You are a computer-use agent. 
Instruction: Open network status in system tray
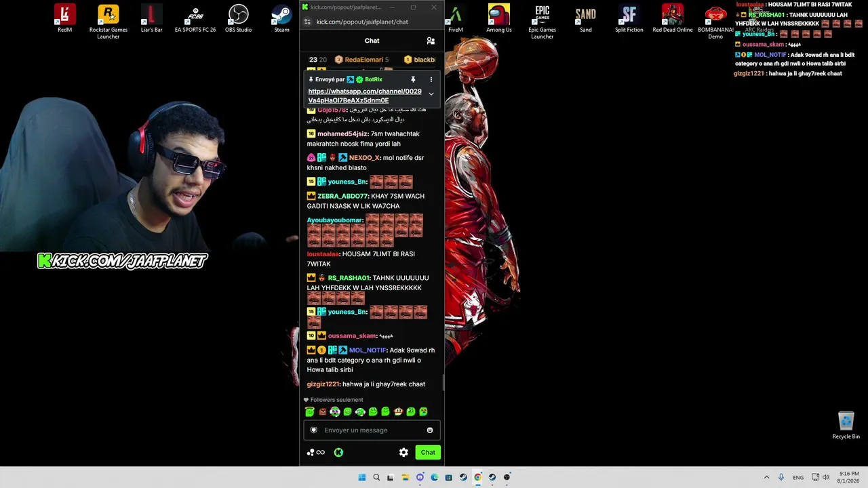[x=815, y=477]
